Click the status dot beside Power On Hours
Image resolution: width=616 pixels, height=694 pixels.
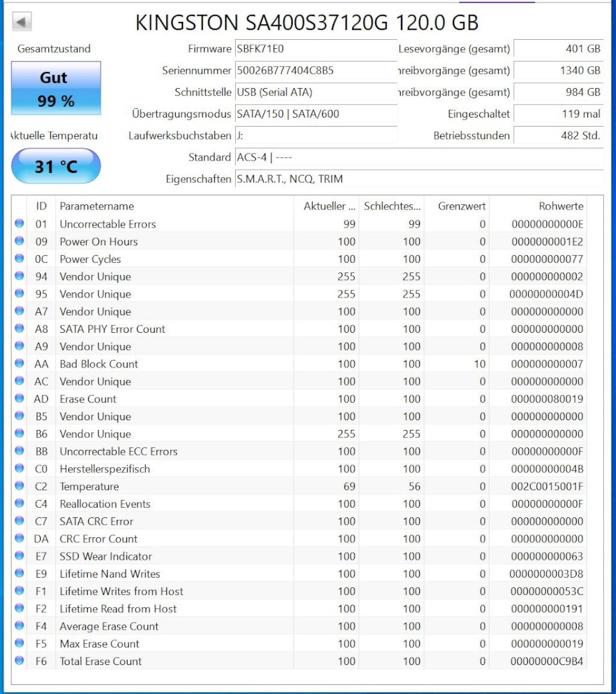19,241
